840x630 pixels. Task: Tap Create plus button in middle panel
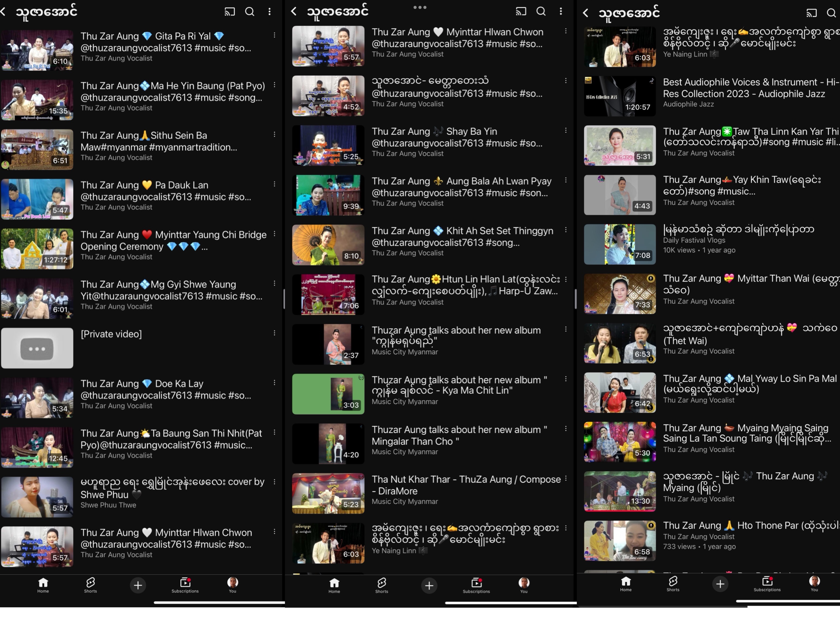(429, 585)
